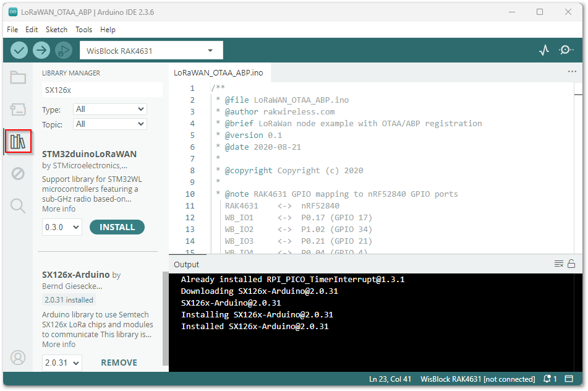This screenshot has height=391, width=588.
Task: Open the notifications bell in status bar
Action: coord(548,379)
